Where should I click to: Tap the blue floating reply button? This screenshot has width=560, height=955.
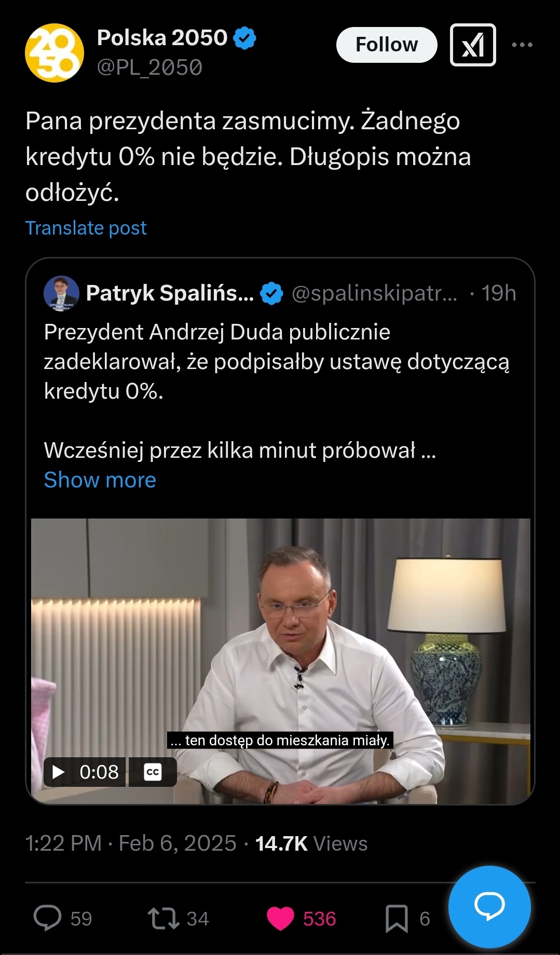point(489,906)
